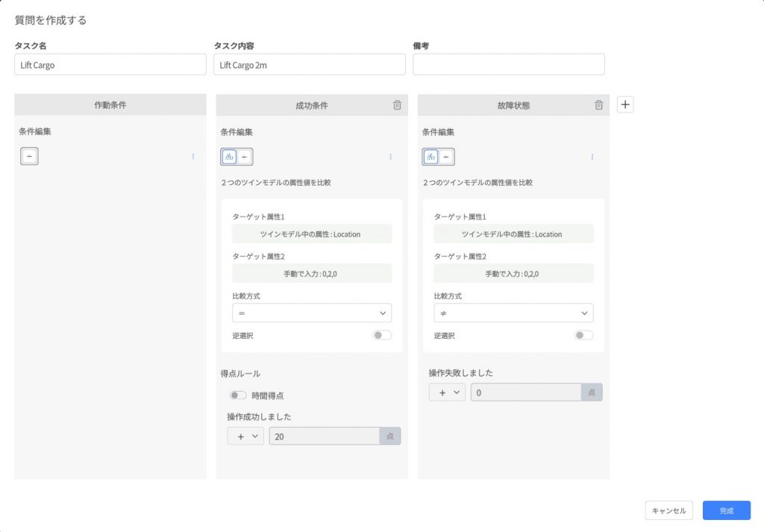Delete the 故障状態 column with trash icon

click(598, 105)
